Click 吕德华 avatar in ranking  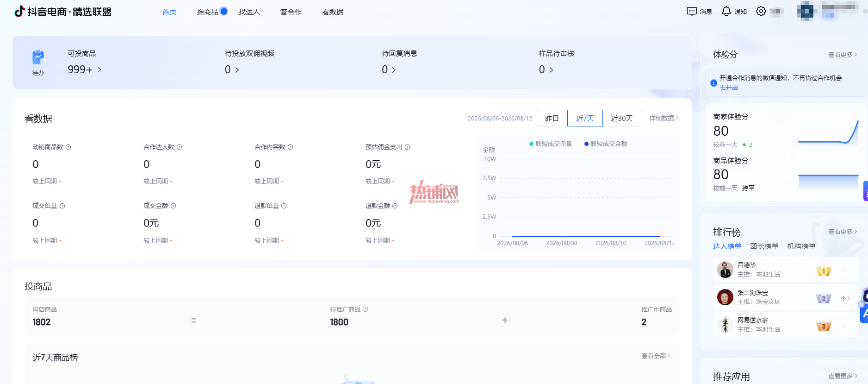(725, 270)
